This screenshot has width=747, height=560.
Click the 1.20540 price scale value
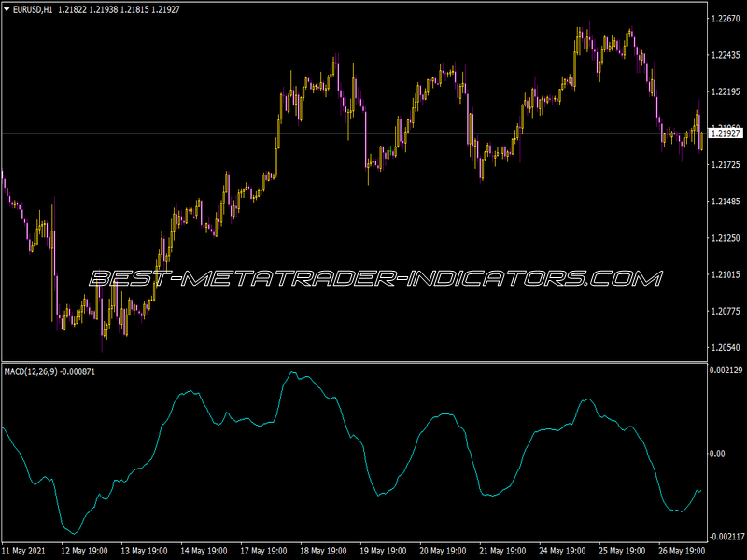(x=726, y=347)
